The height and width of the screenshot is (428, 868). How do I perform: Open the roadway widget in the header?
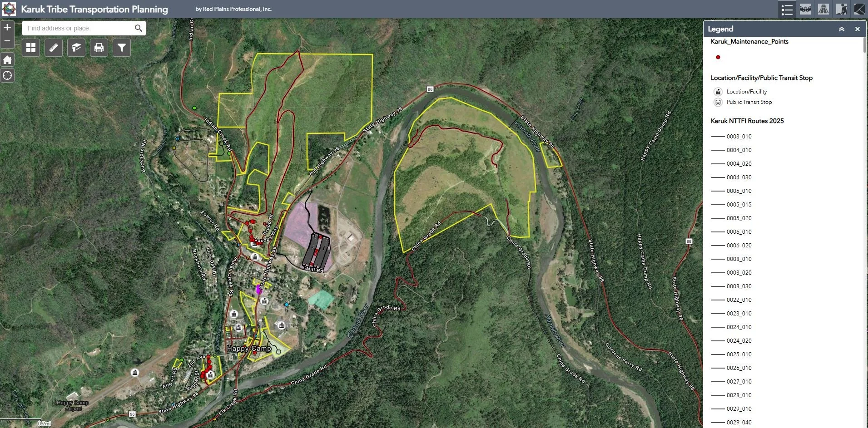[823, 9]
